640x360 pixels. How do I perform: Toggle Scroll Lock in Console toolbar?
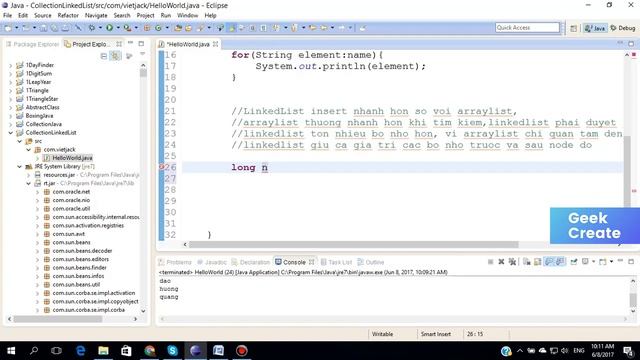coord(538,262)
